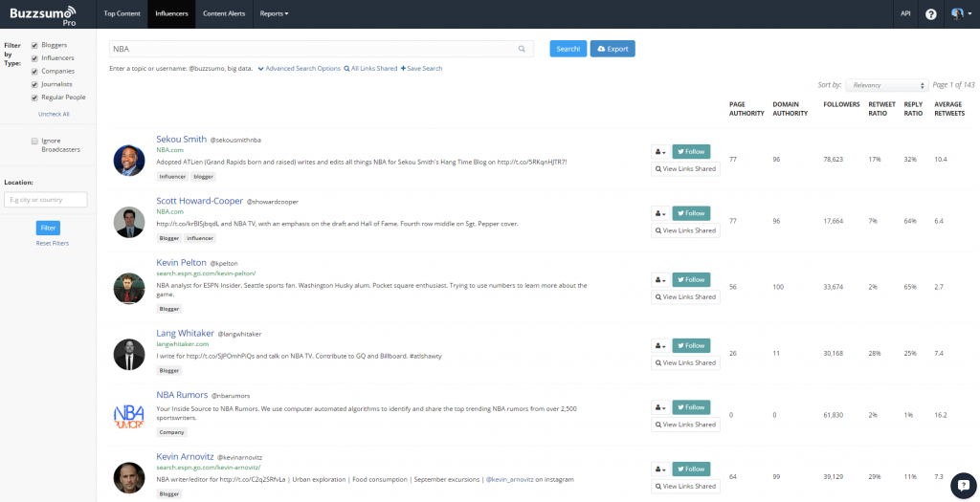The image size is (980, 502).
Task: Open Sekou Smith's profile avatar
Action: [x=128, y=160]
